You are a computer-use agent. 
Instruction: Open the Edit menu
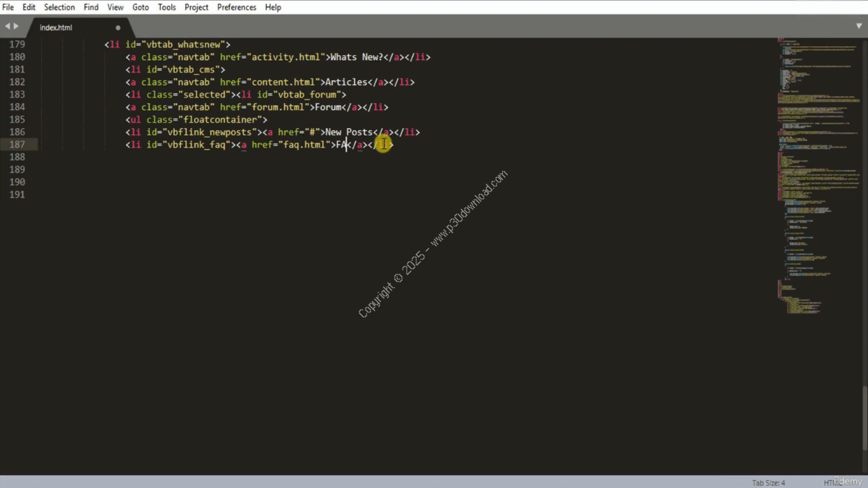[29, 7]
